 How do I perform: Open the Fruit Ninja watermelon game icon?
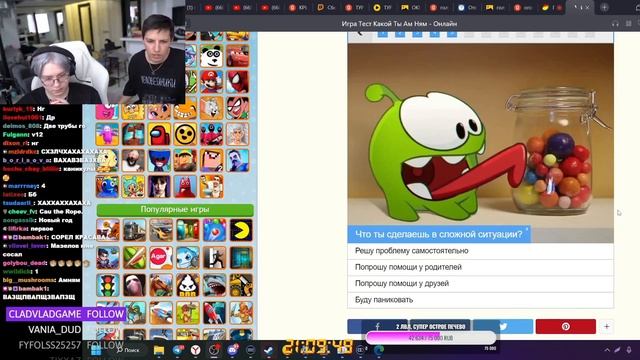[x=134, y=258]
